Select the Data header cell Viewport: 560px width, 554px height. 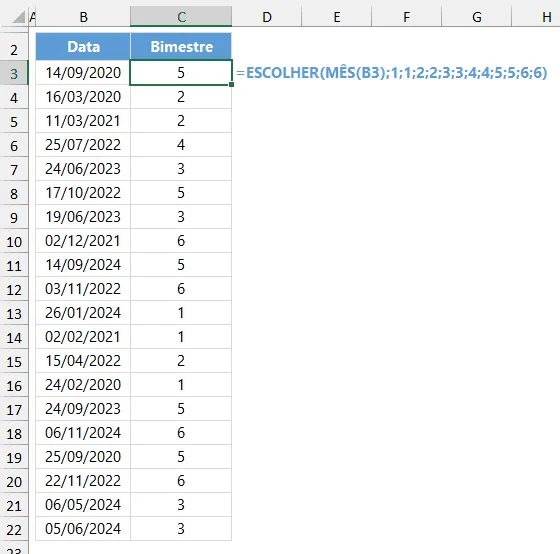click(x=83, y=47)
